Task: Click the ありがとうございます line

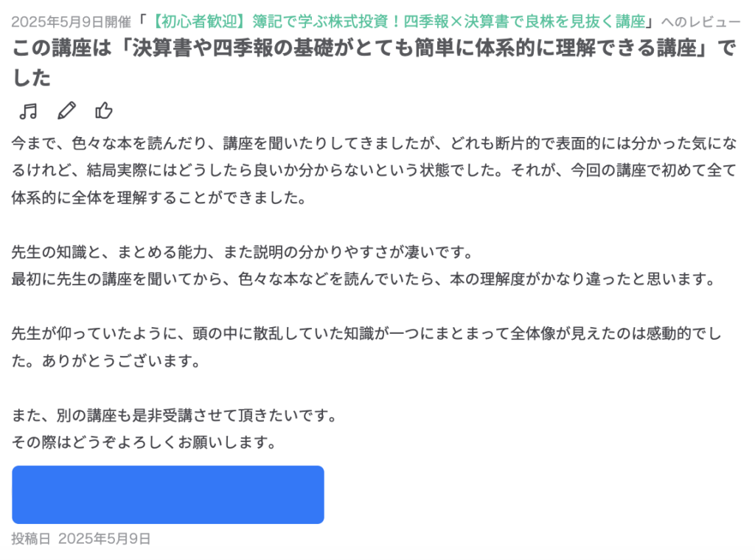Action: click(x=106, y=363)
